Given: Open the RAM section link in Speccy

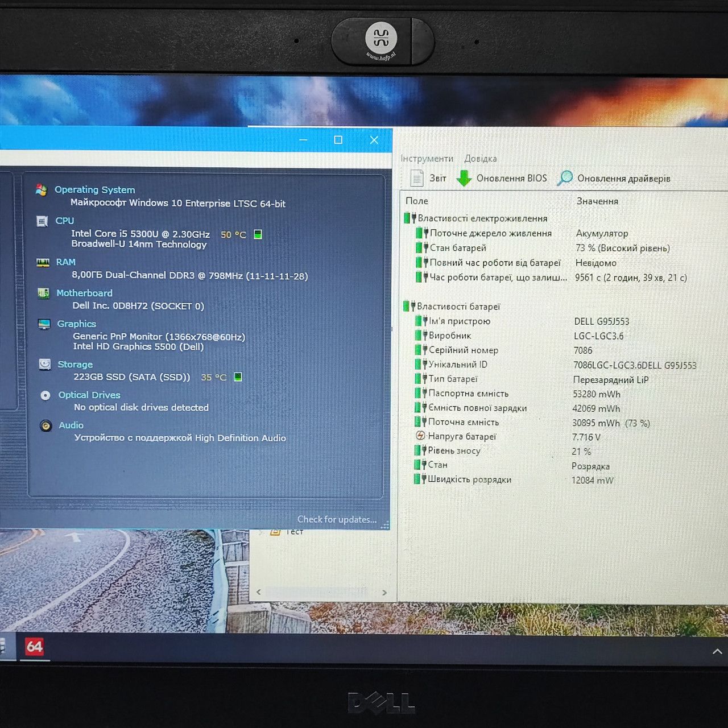Looking at the screenshot, I should (65, 262).
